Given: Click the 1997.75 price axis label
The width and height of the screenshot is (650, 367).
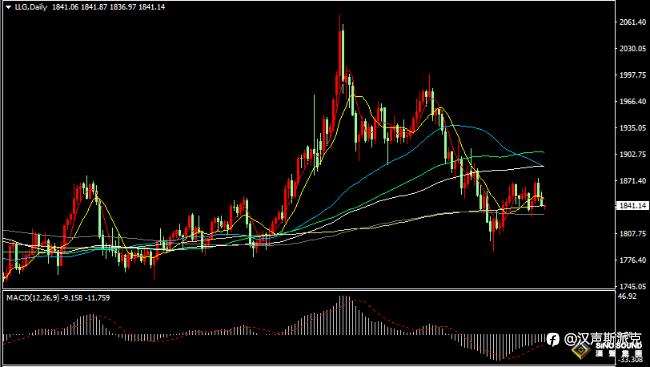Looking at the screenshot, I should 634,75.
